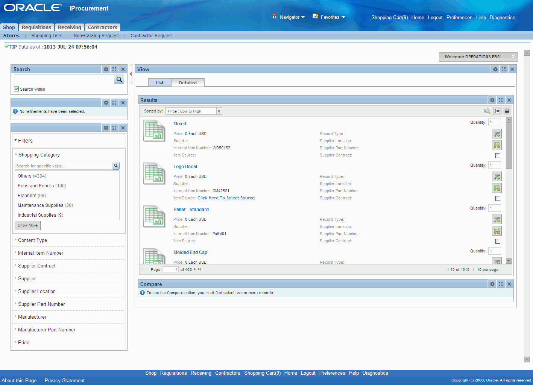
Task: Switch to the Detailed view tab
Action: point(188,82)
